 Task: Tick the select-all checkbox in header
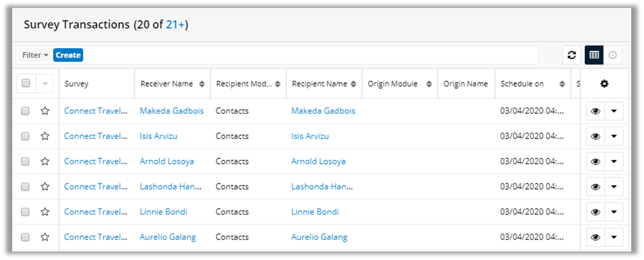(x=26, y=84)
